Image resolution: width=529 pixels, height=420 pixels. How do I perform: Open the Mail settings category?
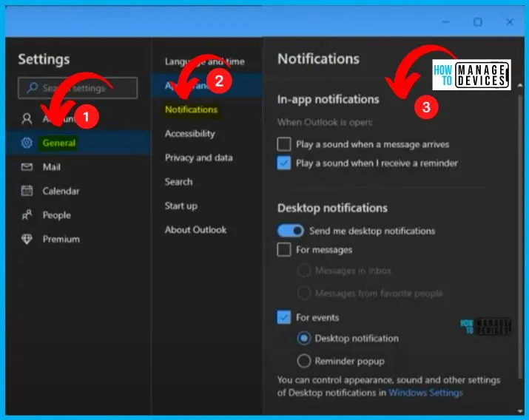click(78, 167)
